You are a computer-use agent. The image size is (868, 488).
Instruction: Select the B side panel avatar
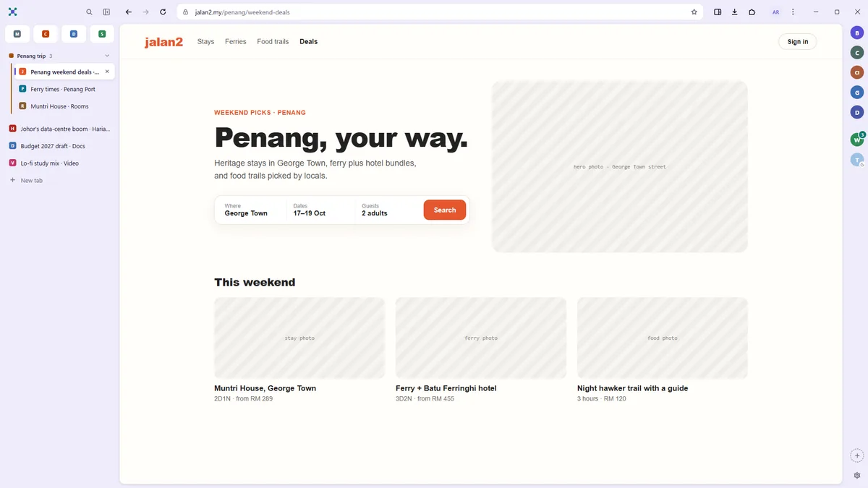(x=857, y=33)
